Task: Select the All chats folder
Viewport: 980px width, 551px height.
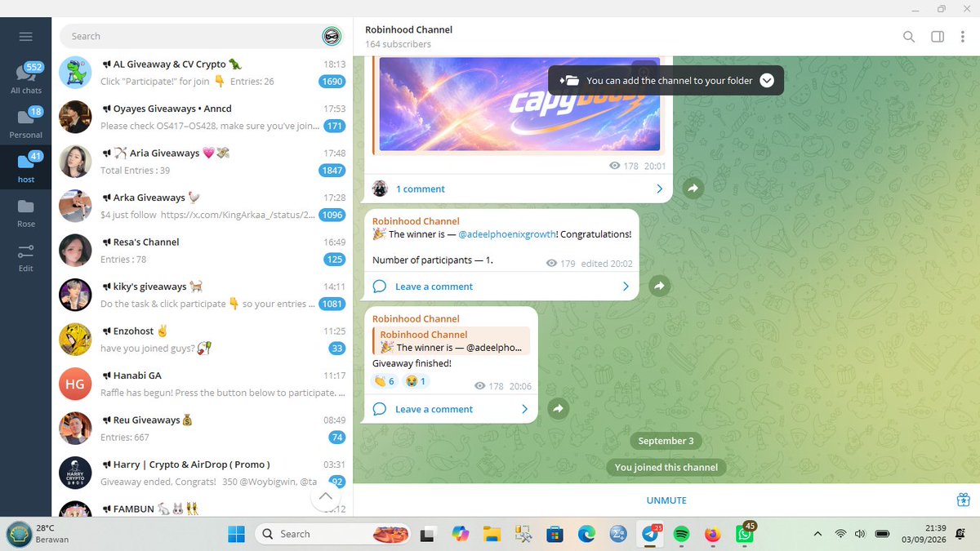Action: (x=26, y=79)
